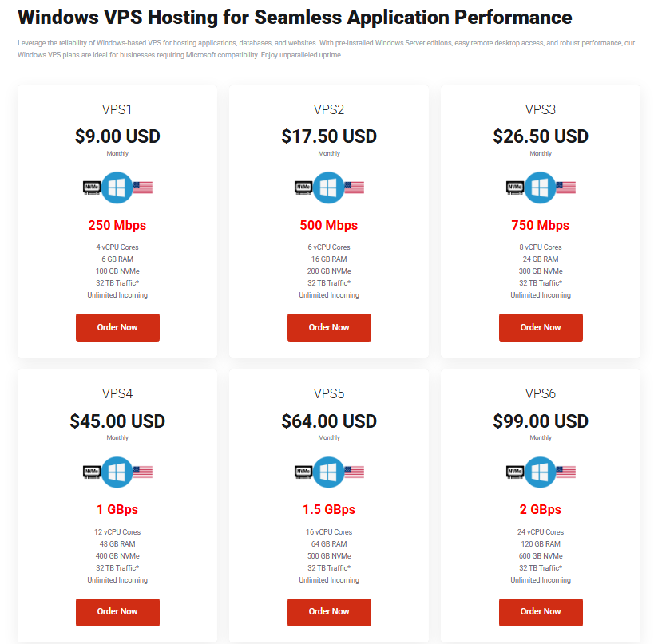The image size is (654, 644).
Task: Order the VPS1 plan at $9.00
Action: (117, 328)
